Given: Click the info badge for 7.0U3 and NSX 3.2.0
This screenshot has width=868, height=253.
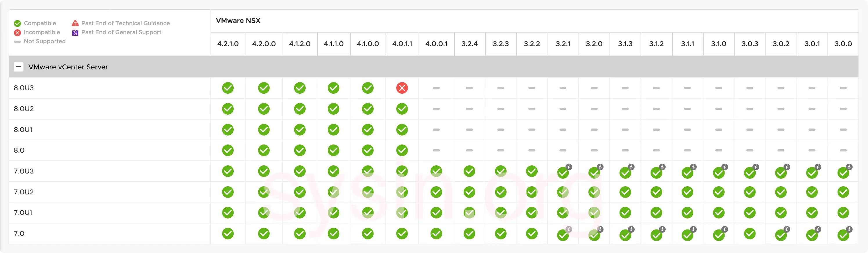Looking at the screenshot, I should [600, 167].
